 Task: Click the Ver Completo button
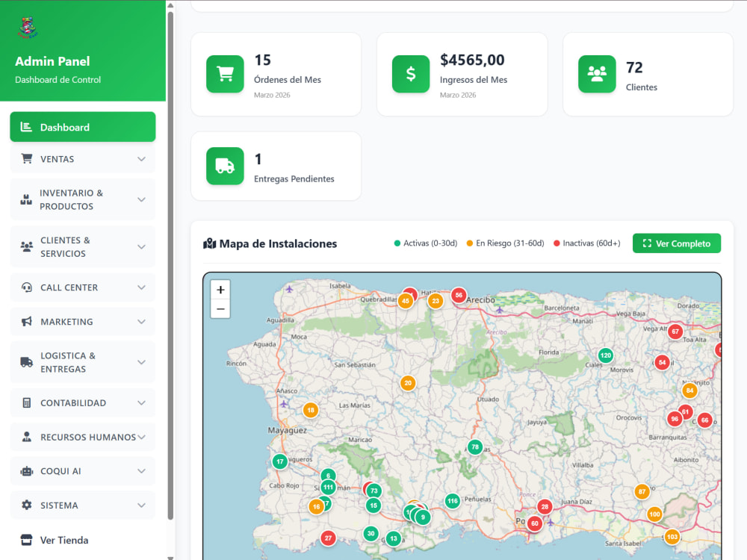pyautogui.click(x=677, y=243)
